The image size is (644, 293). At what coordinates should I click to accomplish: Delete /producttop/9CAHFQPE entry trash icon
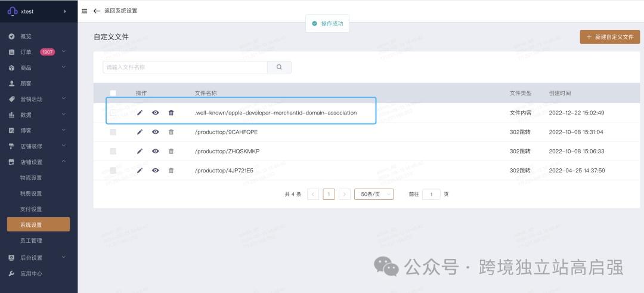point(171,132)
